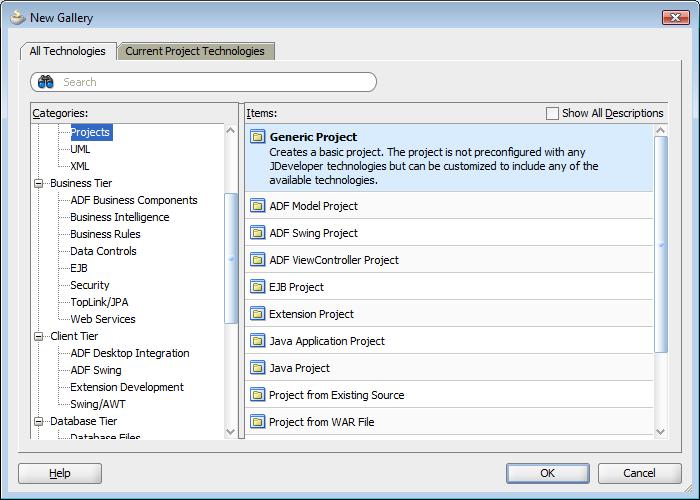This screenshot has height=500, width=700.
Task: Click the ADF ViewController Project icon
Action: (x=257, y=260)
